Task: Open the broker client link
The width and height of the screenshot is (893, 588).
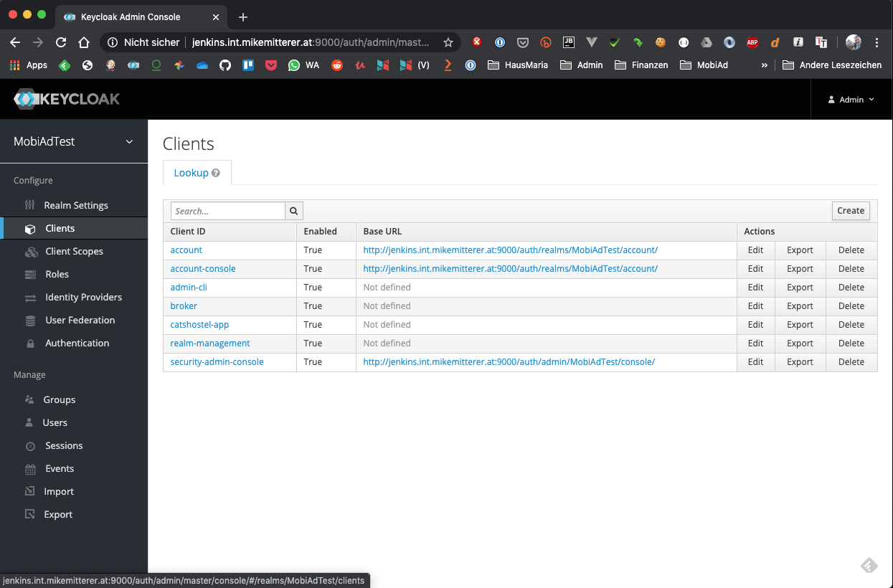Action: pyautogui.click(x=184, y=306)
